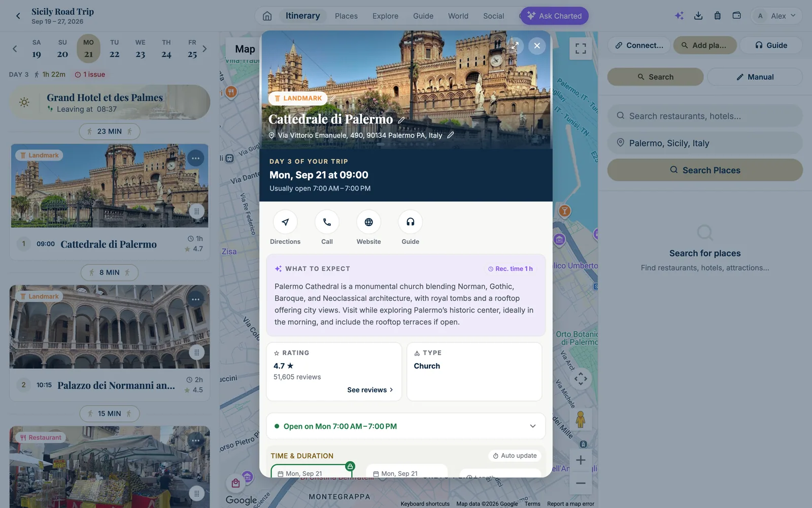This screenshot has width=812, height=508.
Task: Click the back arrow beside Sicily Road Trip
Action: [18, 16]
